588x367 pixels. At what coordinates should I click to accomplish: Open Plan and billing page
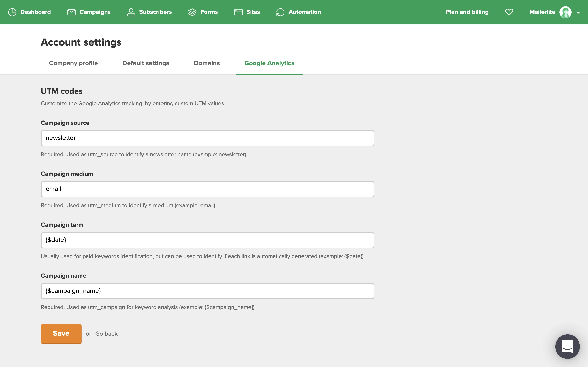[467, 12]
